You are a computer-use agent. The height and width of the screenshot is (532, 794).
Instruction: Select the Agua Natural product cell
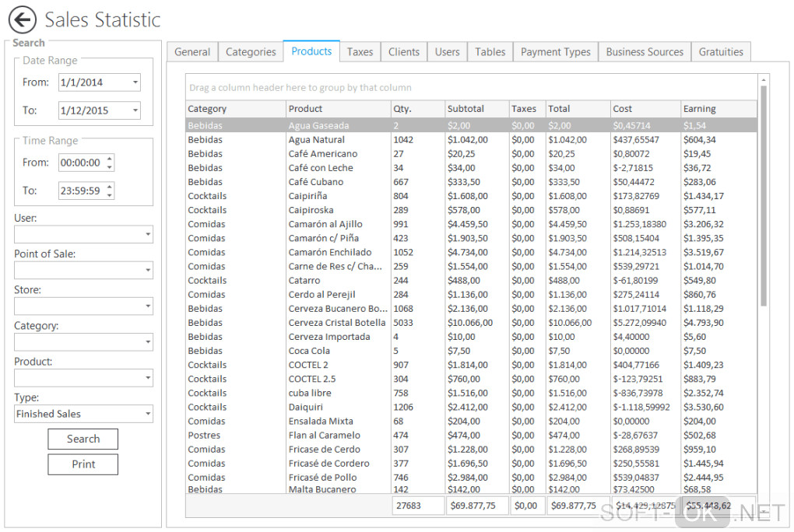pyautogui.click(x=339, y=140)
